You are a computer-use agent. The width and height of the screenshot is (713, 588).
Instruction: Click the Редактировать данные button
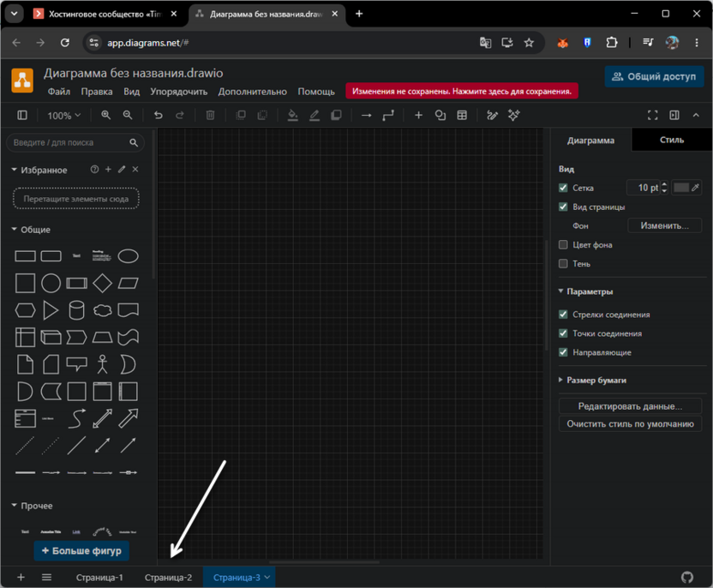pos(630,406)
